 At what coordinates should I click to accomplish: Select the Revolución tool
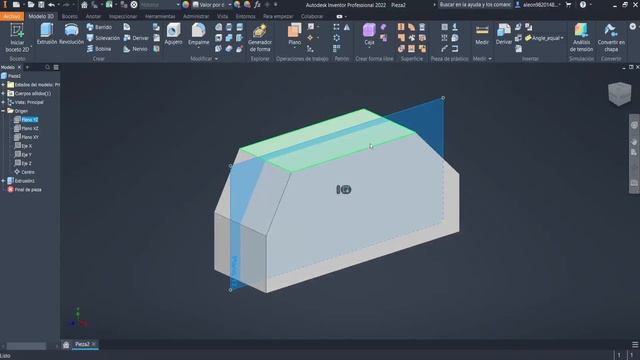[x=71, y=34]
